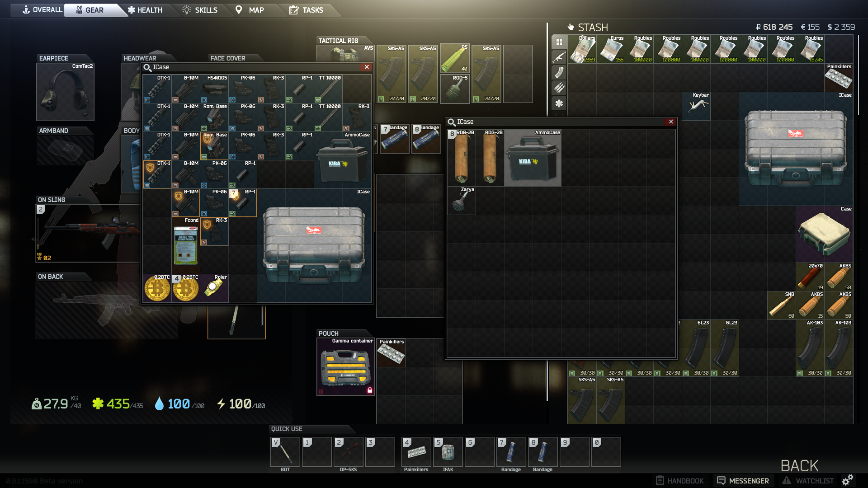The width and height of the screenshot is (868, 488).
Task: Select the weapons filter in stash sidebar
Action: [x=559, y=58]
